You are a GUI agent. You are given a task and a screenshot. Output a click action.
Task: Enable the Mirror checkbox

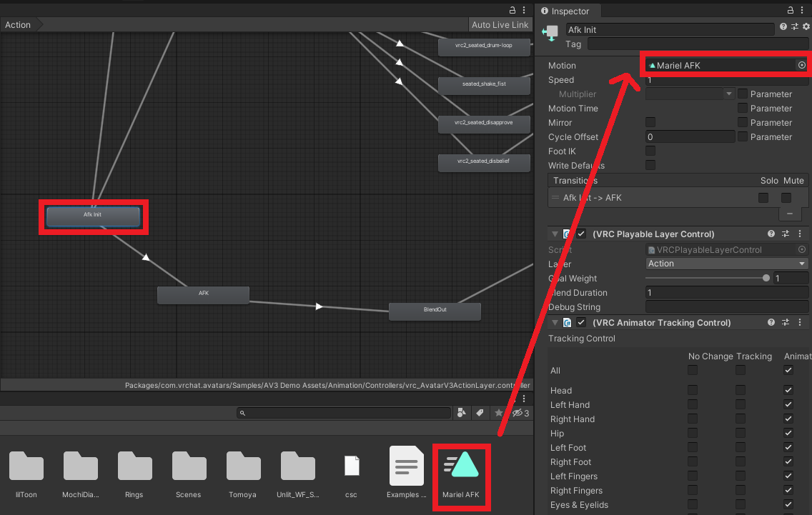pos(650,122)
